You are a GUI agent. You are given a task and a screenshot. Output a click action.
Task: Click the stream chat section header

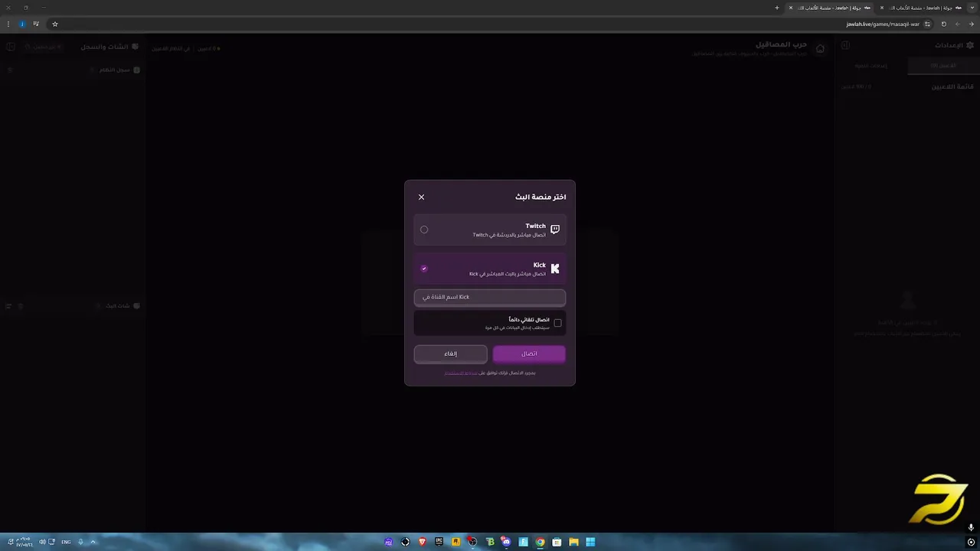coord(122,305)
